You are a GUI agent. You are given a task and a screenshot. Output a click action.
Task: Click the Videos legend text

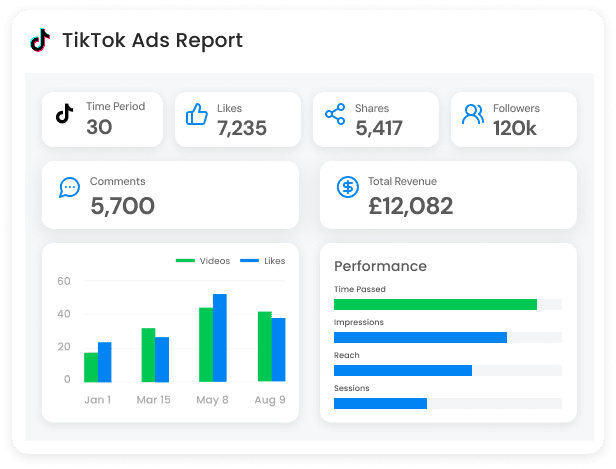click(x=214, y=261)
